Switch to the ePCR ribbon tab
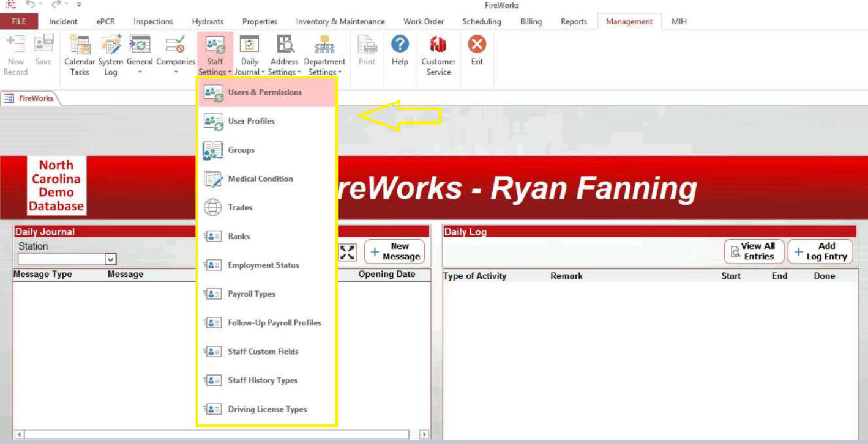The image size is (868, 444). click(105, 21)
